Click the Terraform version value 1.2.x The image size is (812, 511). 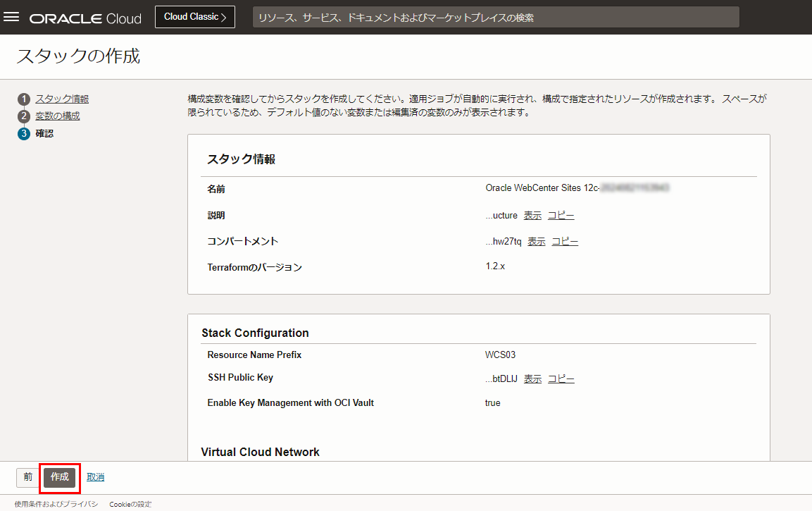click(x=495, y=266)
